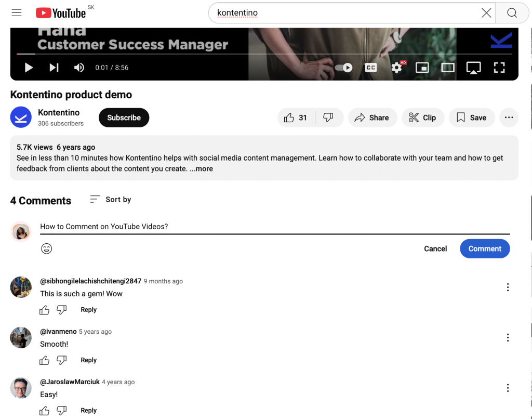Submit with the blue Comment button

pos(485,248)
